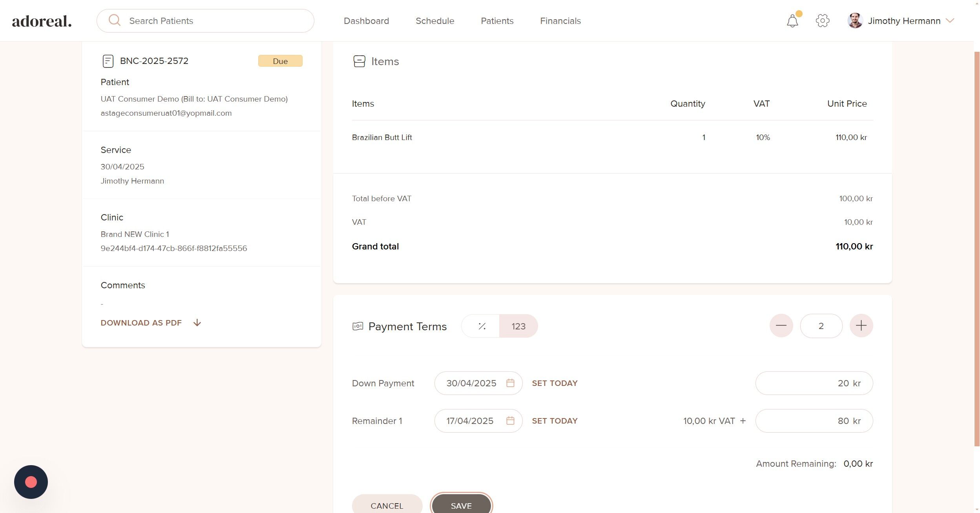
Task: Open the Schedule menu item
Action: click(x=435, y=21)
